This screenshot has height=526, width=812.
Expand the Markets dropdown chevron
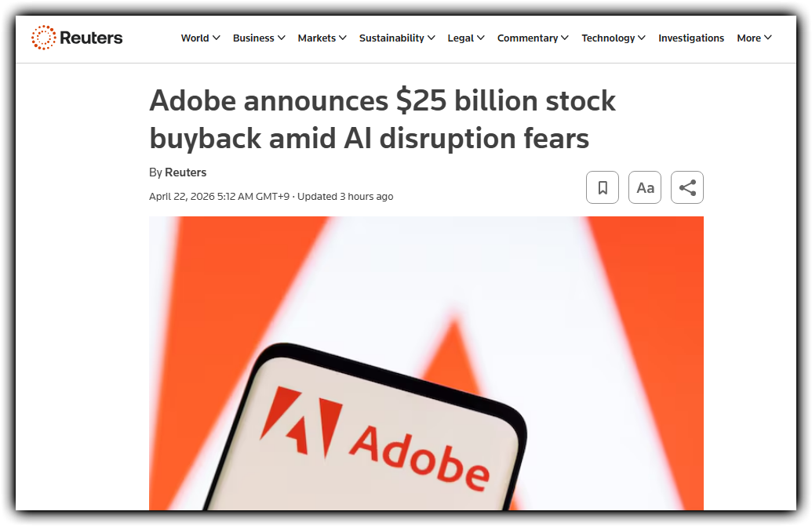click(342, 38)
